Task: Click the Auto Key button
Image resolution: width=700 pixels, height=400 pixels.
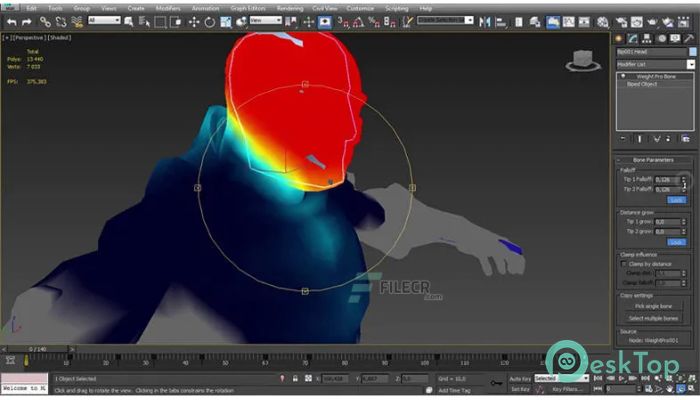Action: (x=520, y=379)
